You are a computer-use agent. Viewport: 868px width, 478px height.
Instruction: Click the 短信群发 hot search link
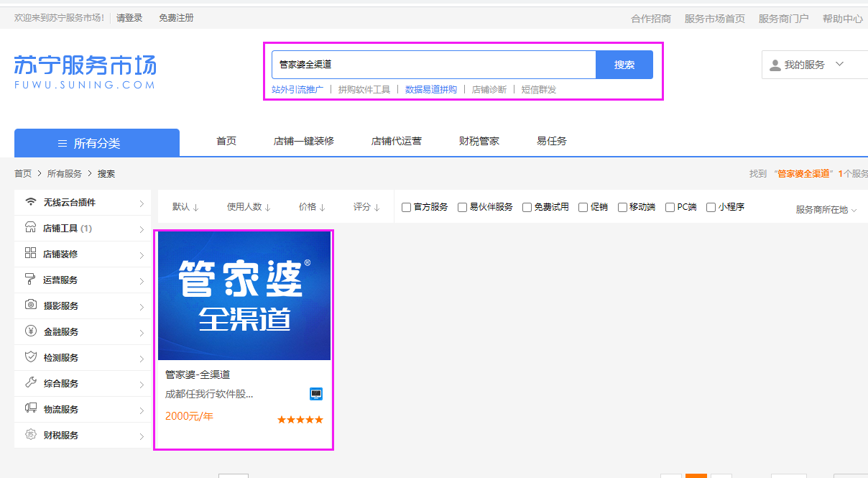tap(539, 90)
